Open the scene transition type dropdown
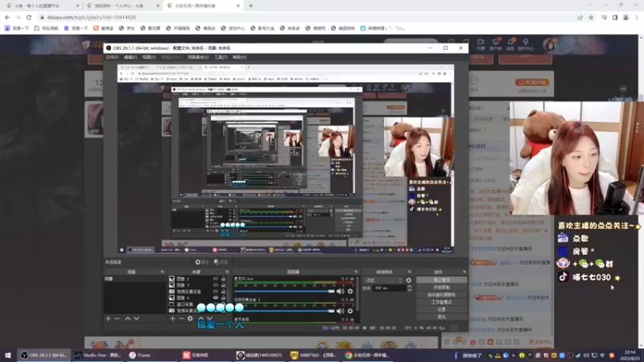Viewport: 644px width, 362px height. [x=383, y=280]
